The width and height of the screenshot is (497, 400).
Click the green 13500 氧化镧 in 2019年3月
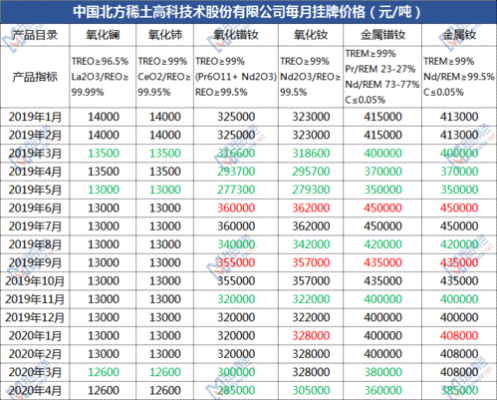(x=103, y=153)
